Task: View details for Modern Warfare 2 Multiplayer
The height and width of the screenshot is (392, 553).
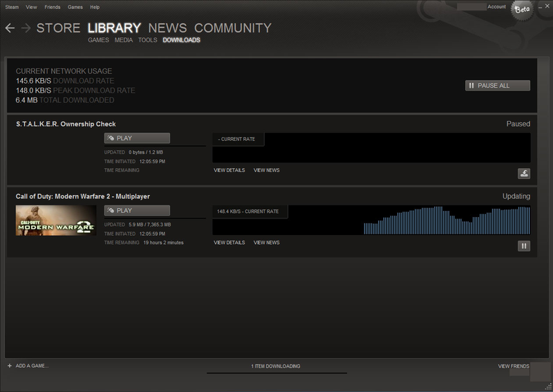Action: click(x=229, y=243)
